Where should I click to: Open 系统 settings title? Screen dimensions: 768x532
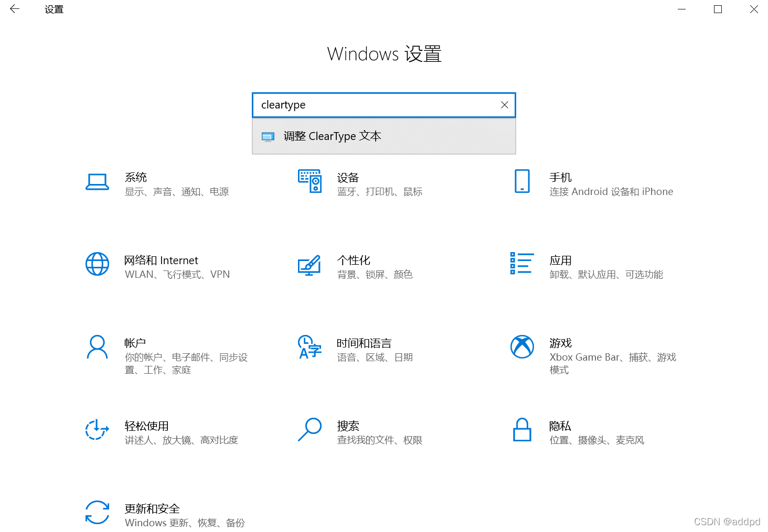click(x=136, y=178)
